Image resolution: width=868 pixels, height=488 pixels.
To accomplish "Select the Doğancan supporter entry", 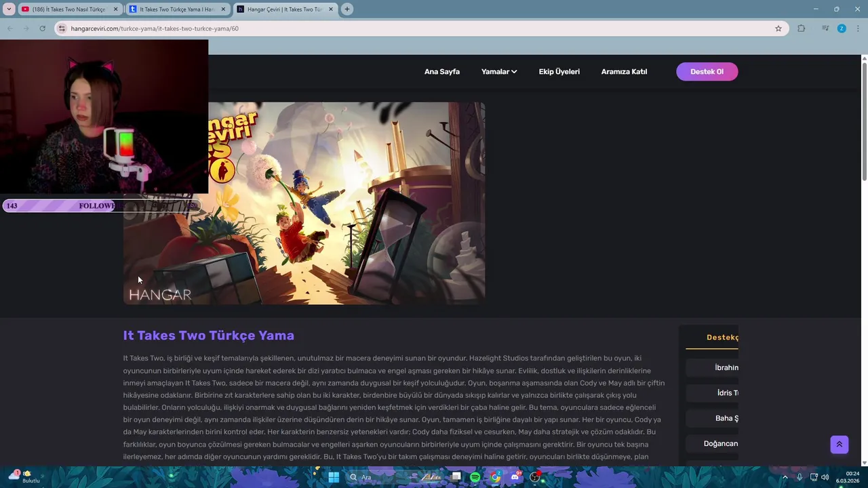I will 712,444.
